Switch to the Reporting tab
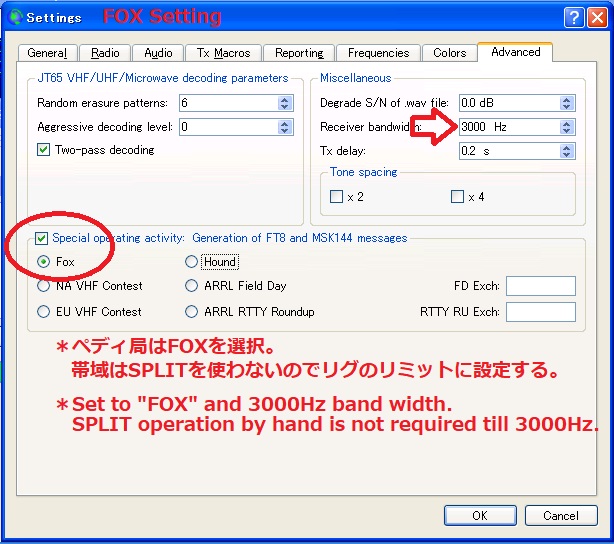The height and width of the screenshot is (544, 614). [299, 53]
